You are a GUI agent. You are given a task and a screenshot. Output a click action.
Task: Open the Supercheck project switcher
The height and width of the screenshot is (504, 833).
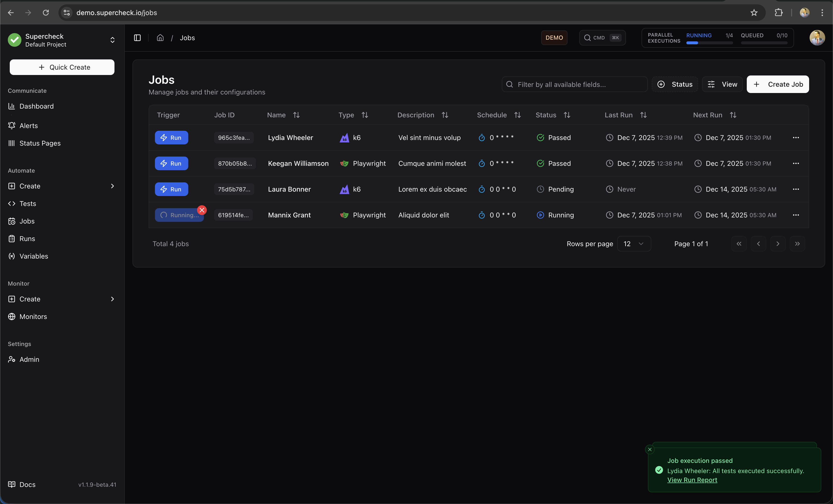[x=62, y=40]
